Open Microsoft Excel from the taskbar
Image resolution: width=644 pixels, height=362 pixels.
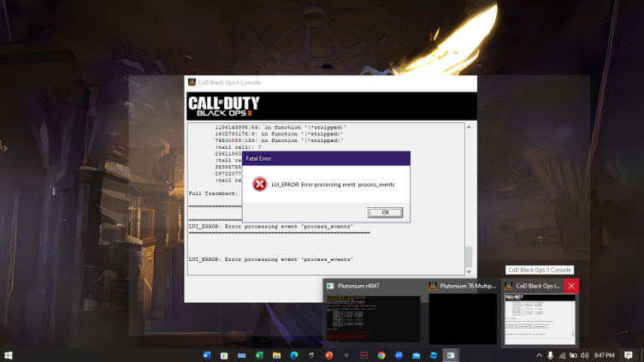coord(259,355)
